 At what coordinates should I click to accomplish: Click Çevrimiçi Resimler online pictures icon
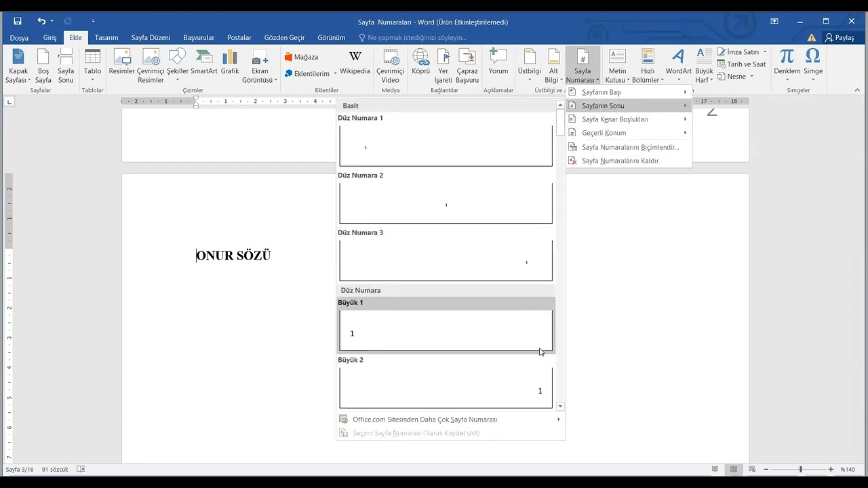151,66
